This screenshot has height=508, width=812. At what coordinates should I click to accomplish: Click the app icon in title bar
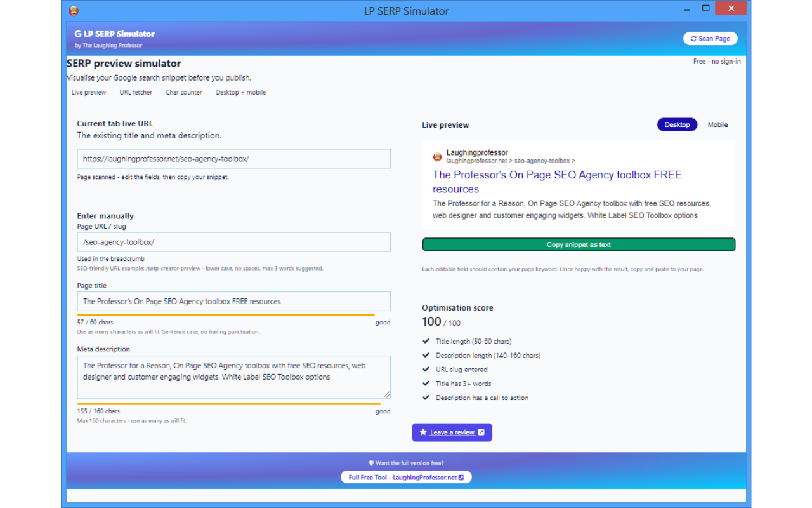pos(74,11)
